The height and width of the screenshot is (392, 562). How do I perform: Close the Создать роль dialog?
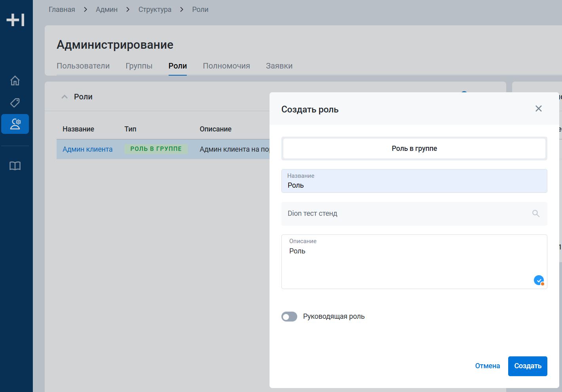[x=538, y=109]
